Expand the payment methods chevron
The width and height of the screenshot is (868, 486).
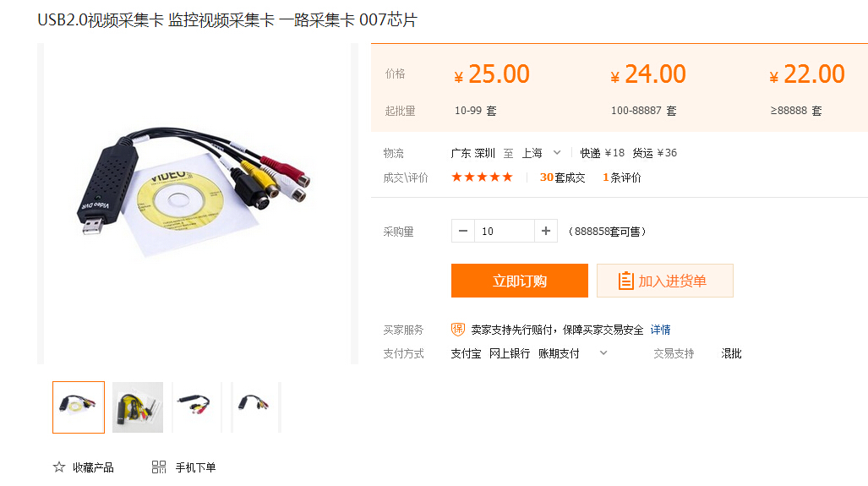click(603, 353)
